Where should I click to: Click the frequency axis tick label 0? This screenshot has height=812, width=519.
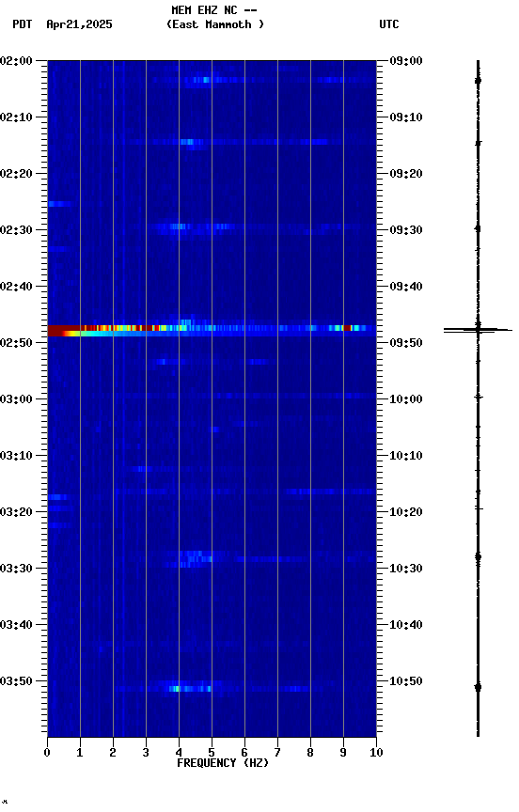[47, 753]
